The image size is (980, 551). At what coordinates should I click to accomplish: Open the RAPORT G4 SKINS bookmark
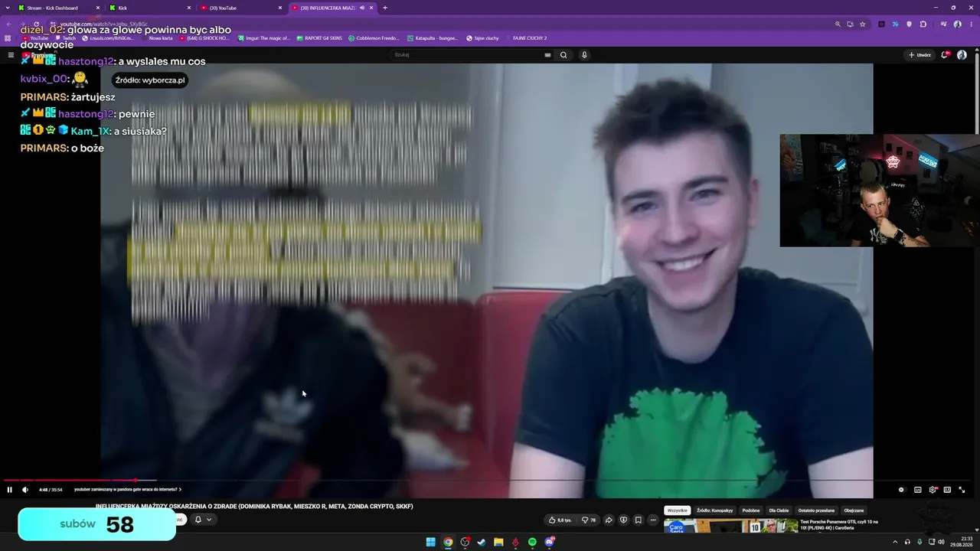(x=319, y=38)
